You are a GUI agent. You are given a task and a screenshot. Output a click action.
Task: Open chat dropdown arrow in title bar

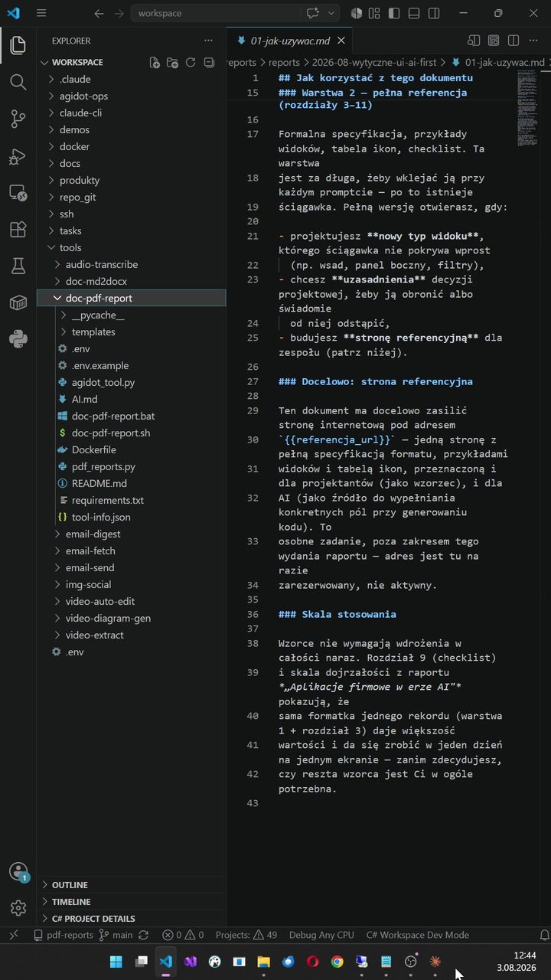[x=331, y=13]
